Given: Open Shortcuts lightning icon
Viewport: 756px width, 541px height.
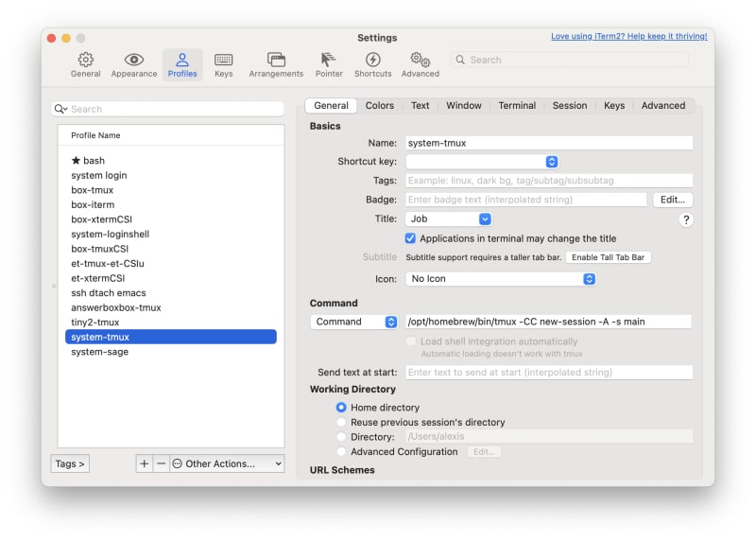Looking at the screenshot, I should [x=372, y=60].
